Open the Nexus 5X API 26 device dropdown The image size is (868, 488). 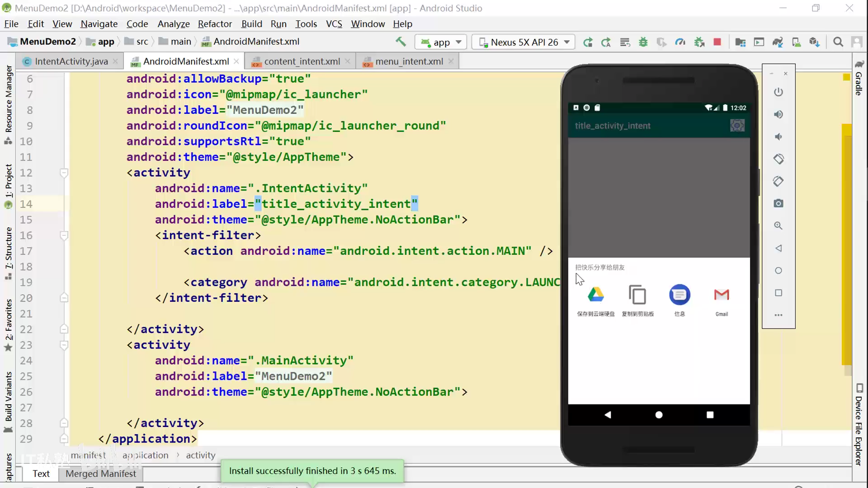point(524,42)
